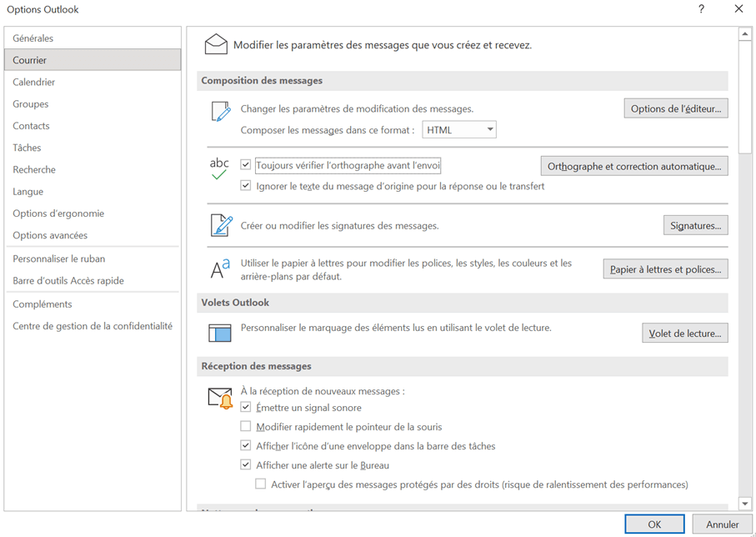Close the Options Outlook dialog with X
This screenshot has height=537, width=756.
(738, 9)
